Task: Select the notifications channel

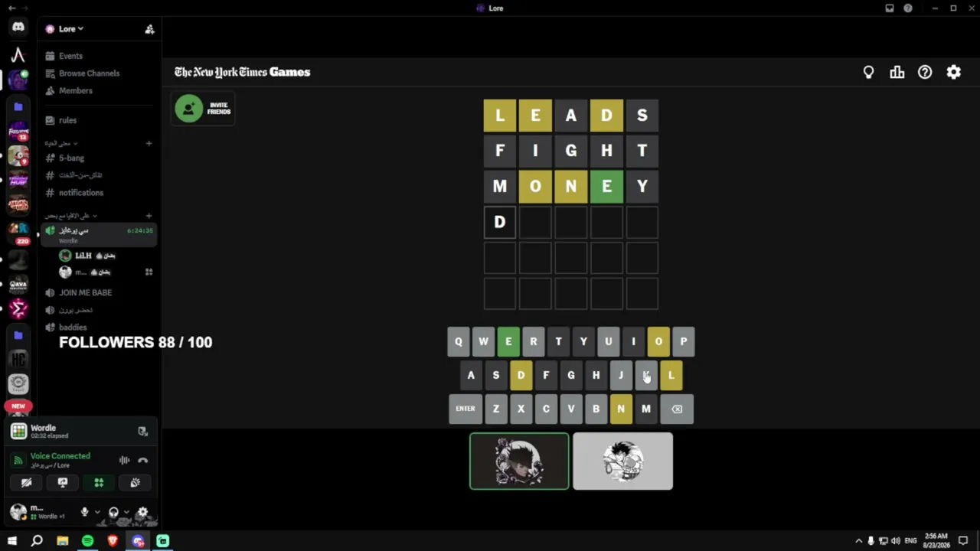Action: tap(100, 193)
